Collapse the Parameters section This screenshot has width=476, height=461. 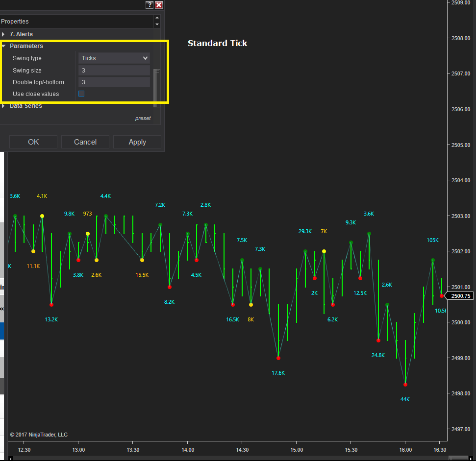[3, 46]
